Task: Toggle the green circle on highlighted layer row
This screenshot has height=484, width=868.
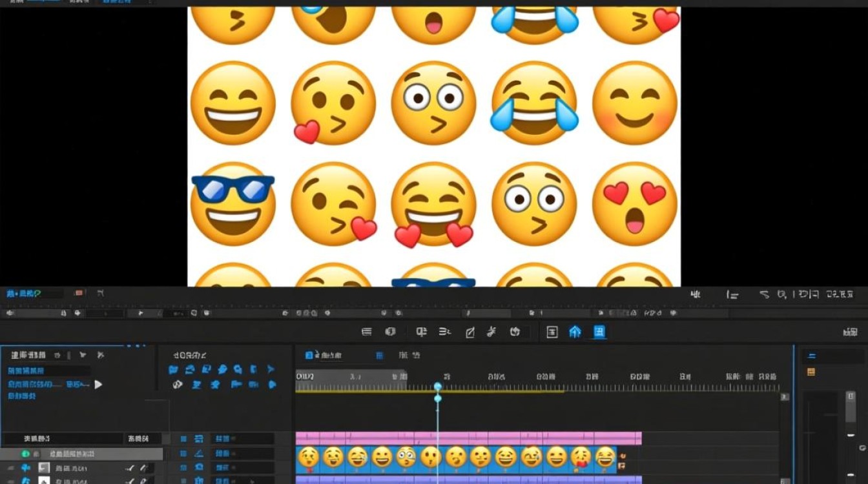Action: [25, 454]
